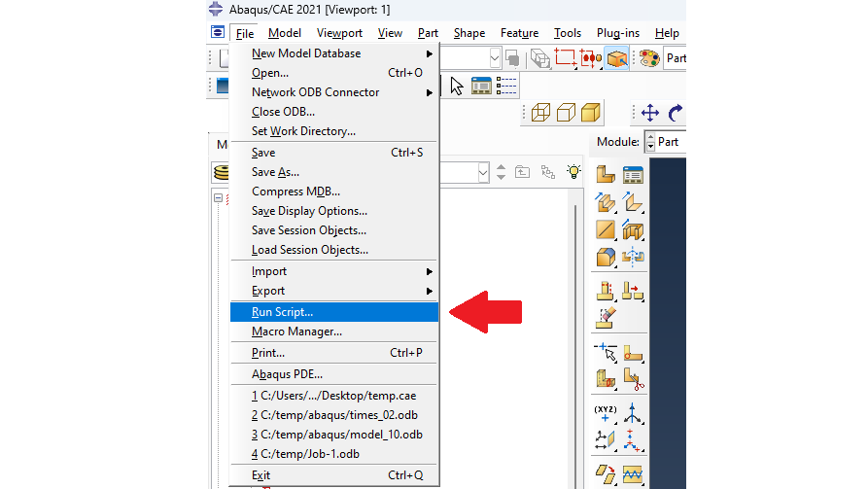Click the Pan view arrows icon
Screen dimensions: 868x489
tap(650, 113)
